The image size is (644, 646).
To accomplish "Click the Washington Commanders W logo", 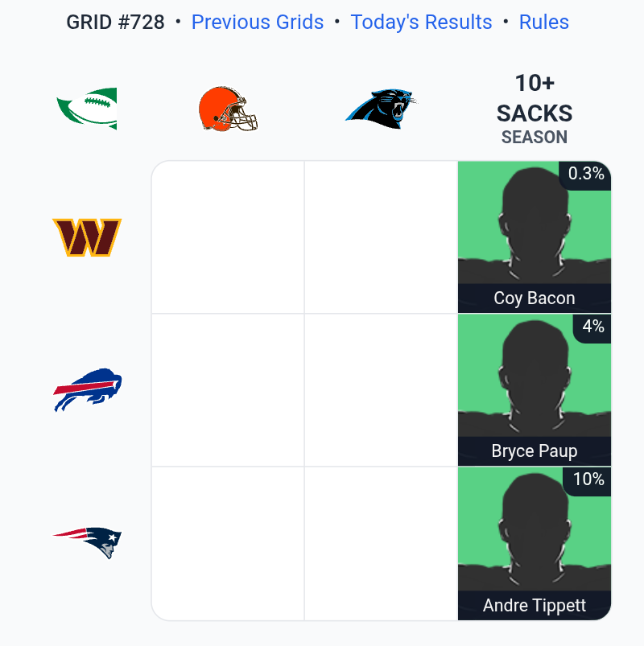I will click(x=87, y=237).
